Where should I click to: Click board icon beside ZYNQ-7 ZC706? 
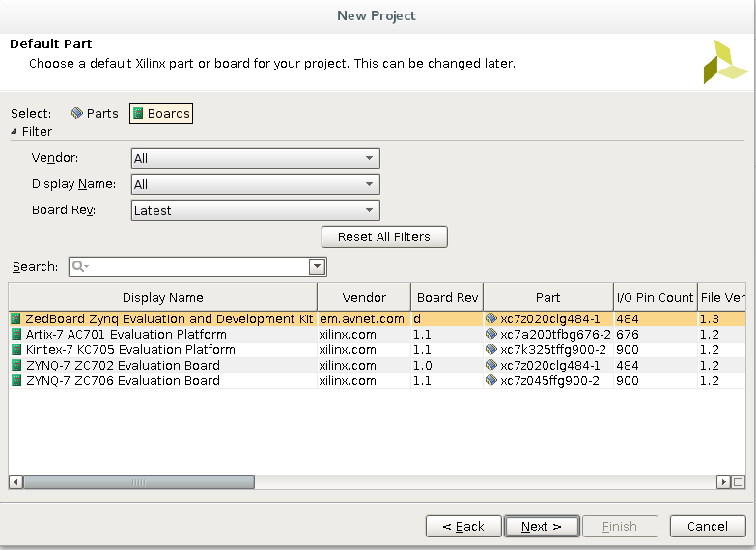pyautogui.click(x=16, y=380)
